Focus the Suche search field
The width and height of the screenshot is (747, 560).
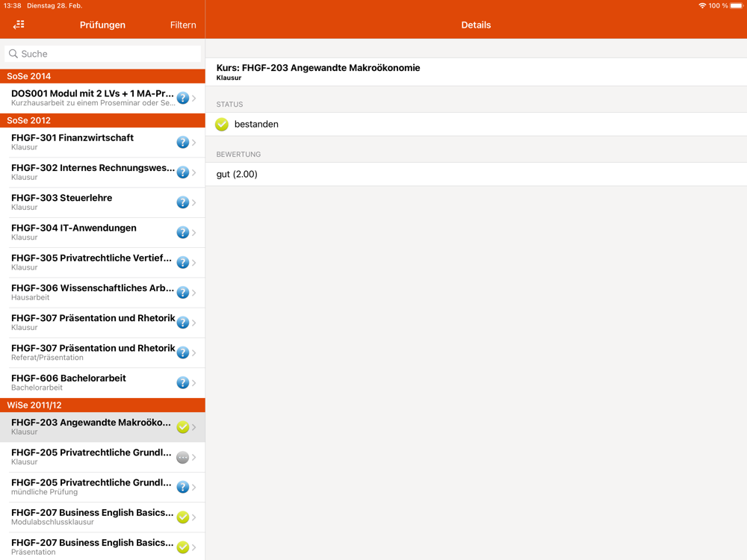click(102, 54)
